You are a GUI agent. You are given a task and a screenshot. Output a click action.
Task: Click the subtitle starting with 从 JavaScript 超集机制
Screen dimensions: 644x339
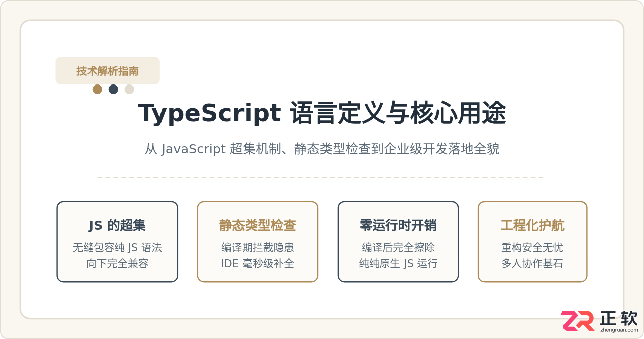(x=322, y=149)
